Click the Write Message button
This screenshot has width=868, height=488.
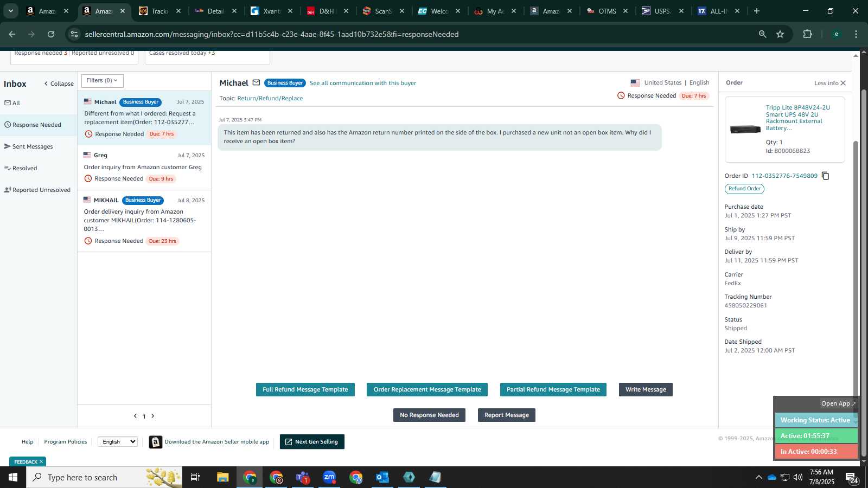click(x=646, y=390)
